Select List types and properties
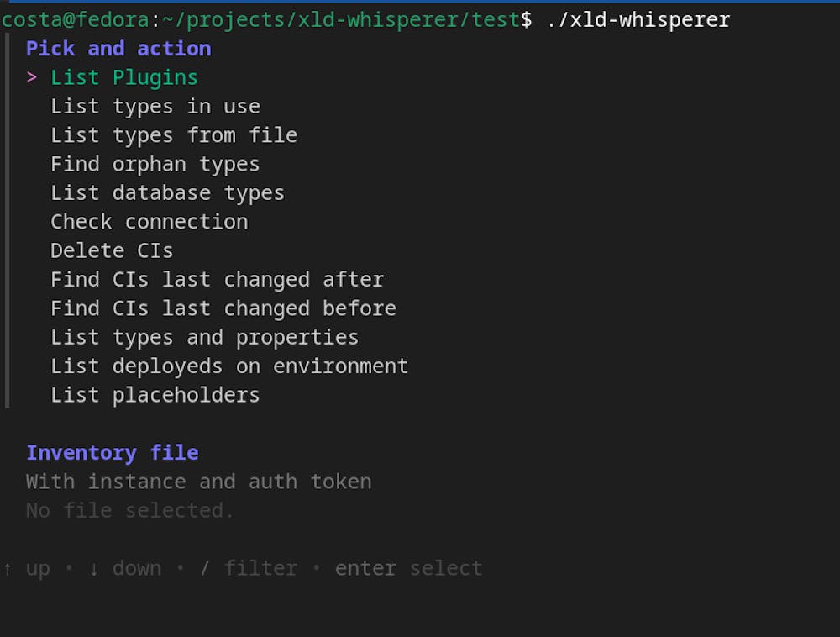840x637 pixels. click(x=205, y=337)
